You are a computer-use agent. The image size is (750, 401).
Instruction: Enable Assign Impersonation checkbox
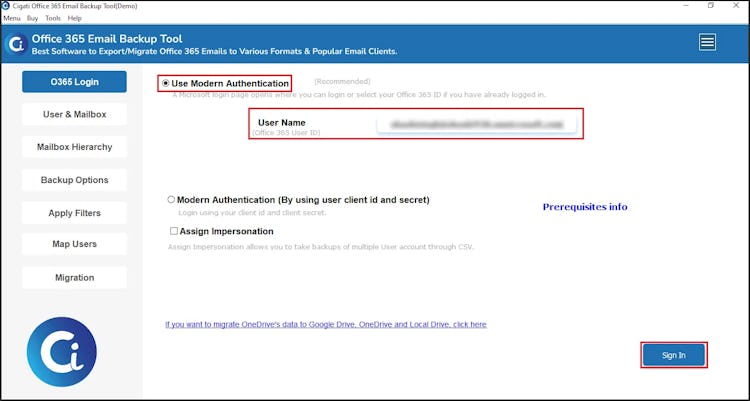[174, 231]
